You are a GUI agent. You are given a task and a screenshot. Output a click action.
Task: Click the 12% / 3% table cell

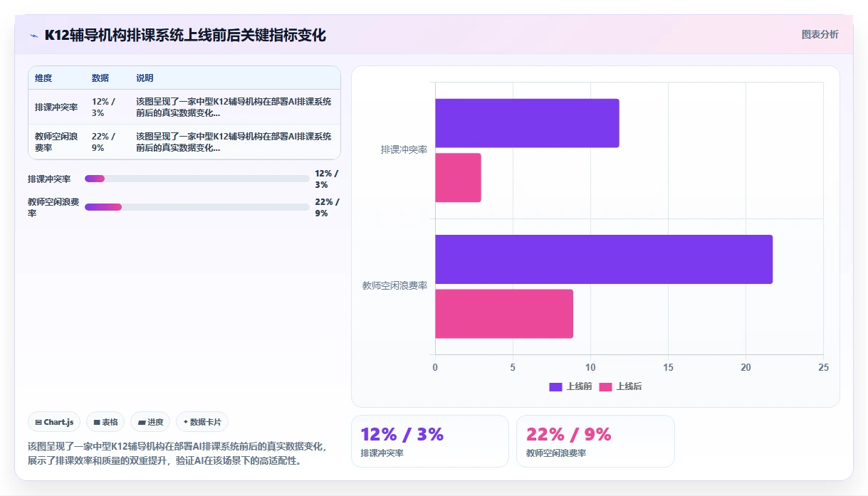tap(103, 107)
